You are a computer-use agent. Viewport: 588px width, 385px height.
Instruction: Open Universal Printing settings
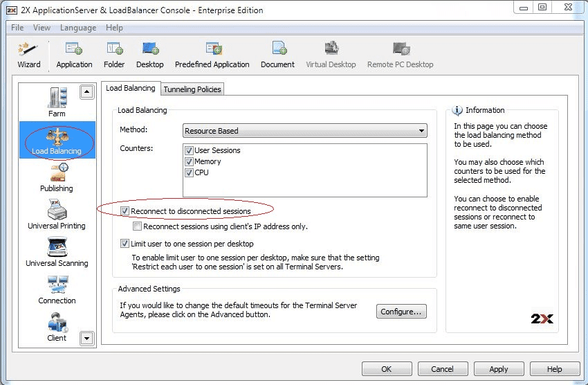[x=57, y=215]
